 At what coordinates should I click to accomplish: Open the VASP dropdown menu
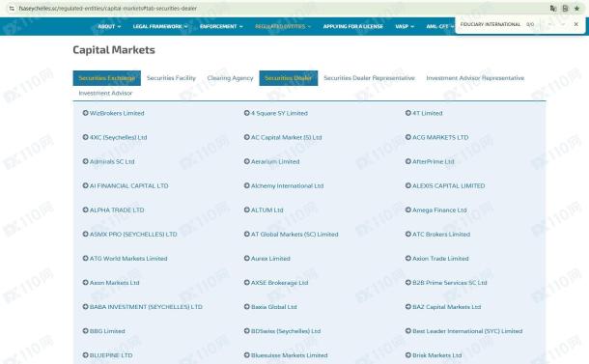[x=405, y=26]
